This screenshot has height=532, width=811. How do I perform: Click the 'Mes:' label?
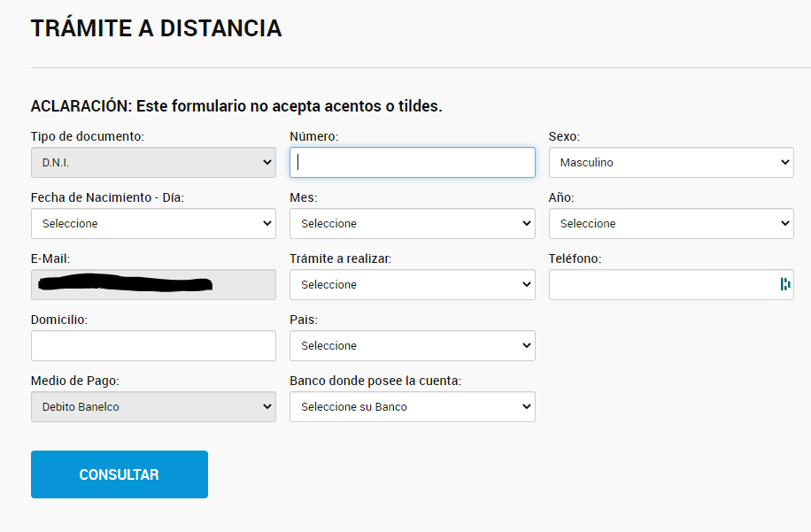304,197
